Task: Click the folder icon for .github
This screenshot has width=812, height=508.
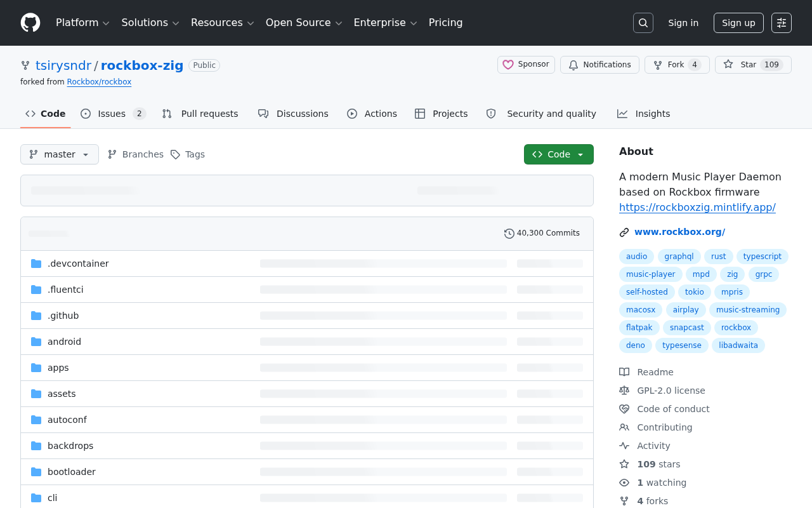Action: pyautogui.click(x=36, y=316)
